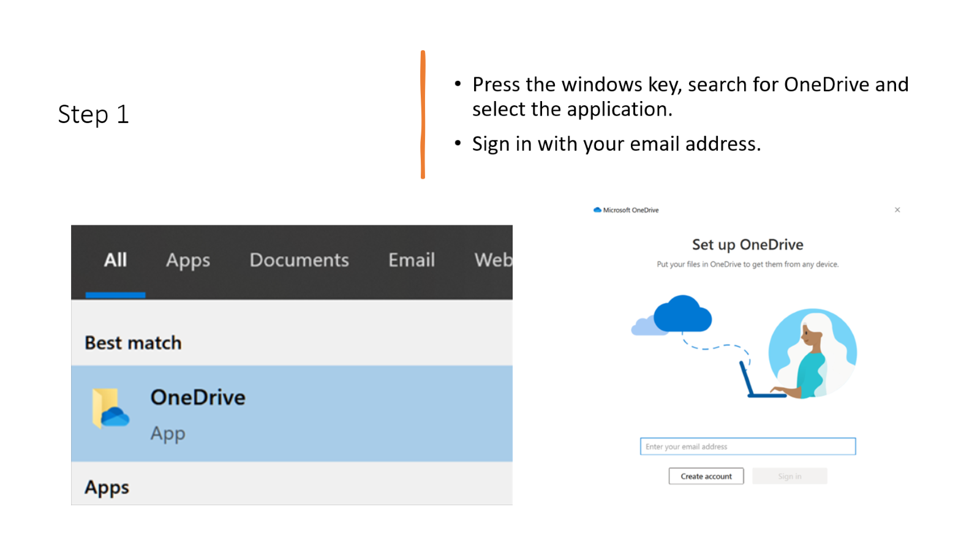Click the Enter your email address field
Viewport: 980px width, 553px height.
tap(747, 446)
